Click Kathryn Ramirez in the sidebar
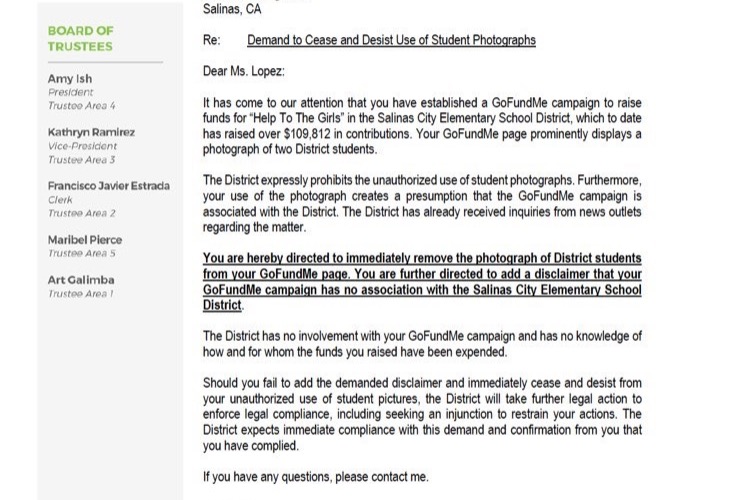The width and height of the screenshot is (750, 500). 91,132
